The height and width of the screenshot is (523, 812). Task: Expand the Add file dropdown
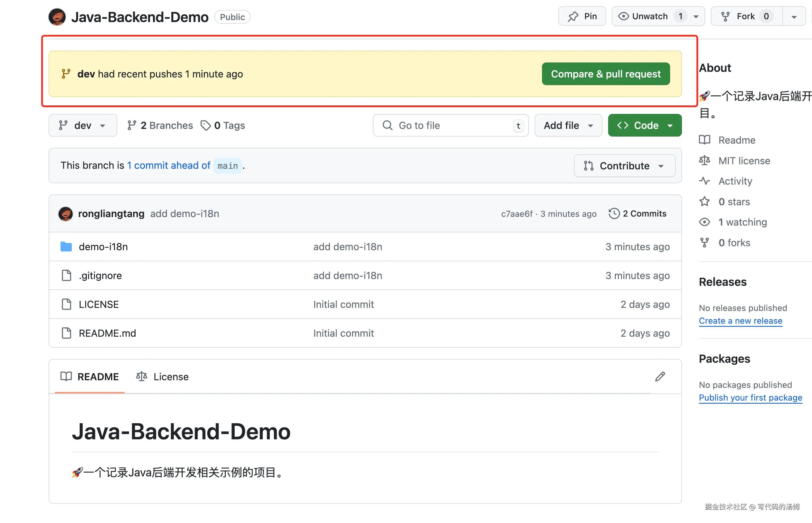[568, 125]
